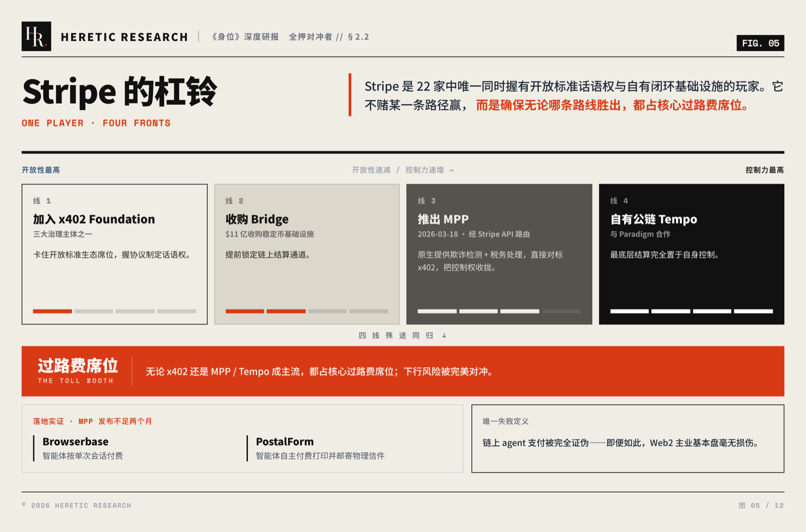This screenshot has width=806, height=532.
Task: Click the '开放性最高' label
Action: pos(41,170)
